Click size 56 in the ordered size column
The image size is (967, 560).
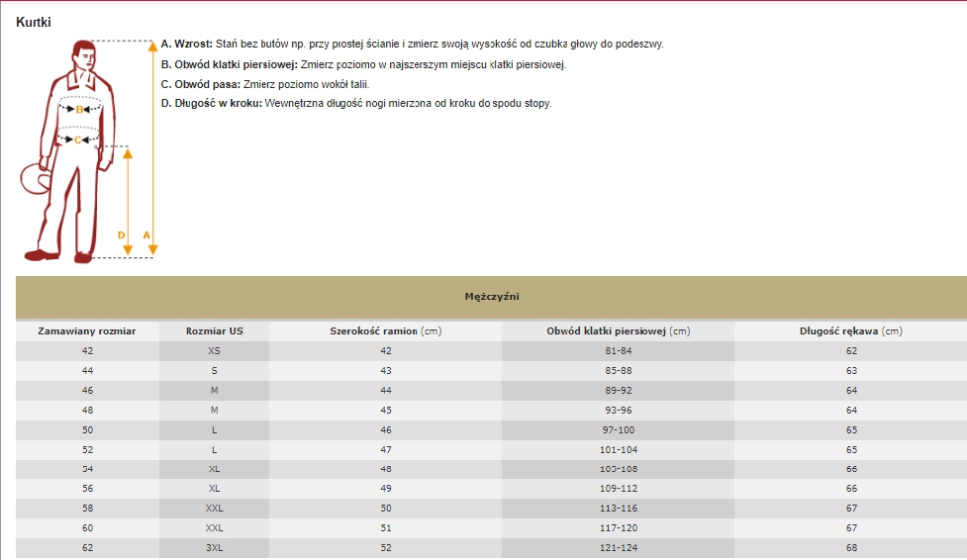(x=87, y=489)
